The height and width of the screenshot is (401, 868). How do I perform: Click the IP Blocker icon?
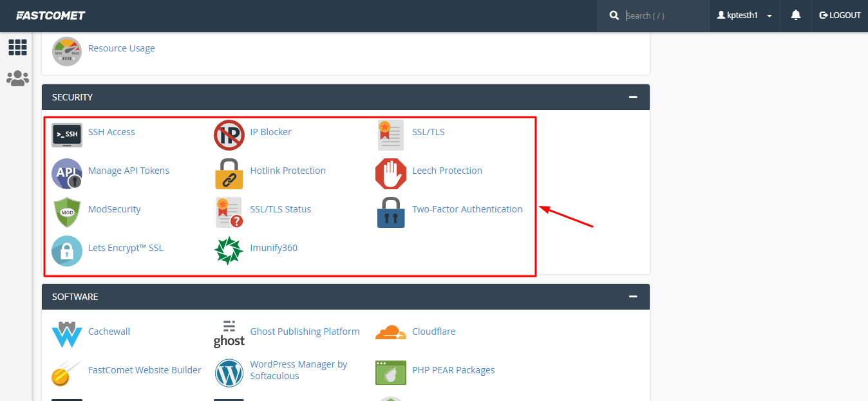[229, 135]
